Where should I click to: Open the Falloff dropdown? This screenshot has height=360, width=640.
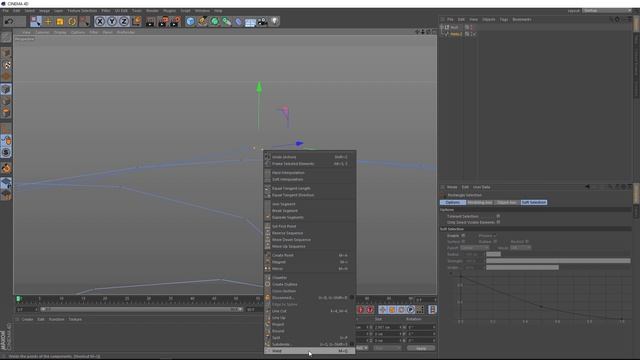(474, 248)
